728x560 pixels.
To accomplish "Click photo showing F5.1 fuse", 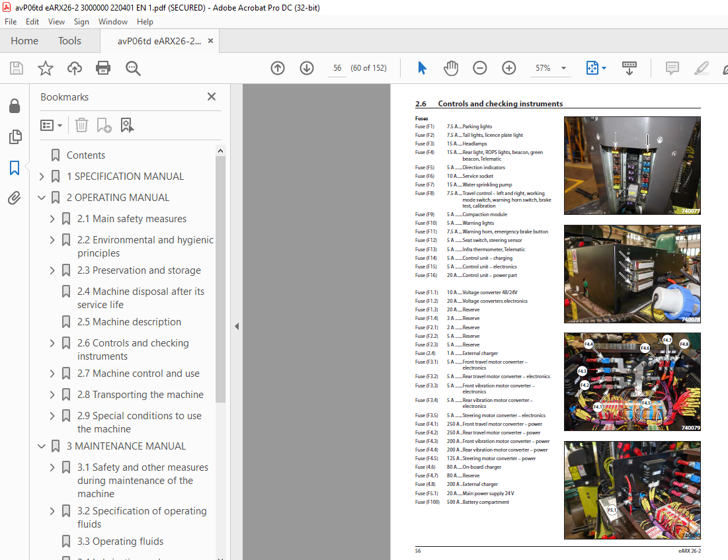I will tap(632, 491).
